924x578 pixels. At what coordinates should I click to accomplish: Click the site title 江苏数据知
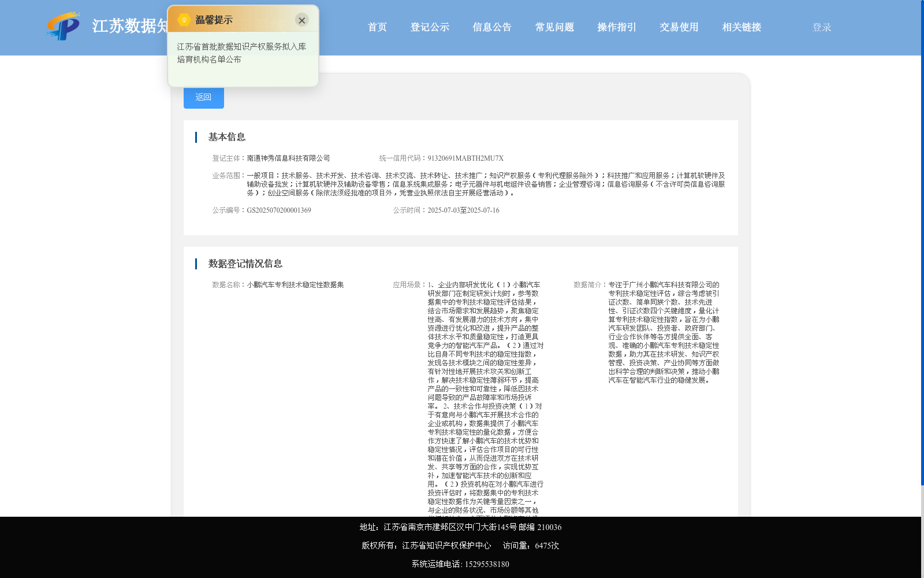130,26
